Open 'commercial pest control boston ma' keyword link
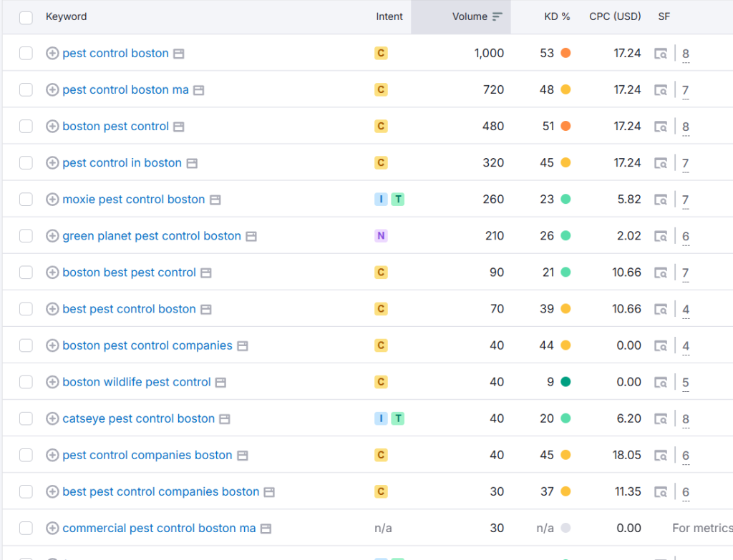733x560 pixels. pyautogui.click(x=159, y=529)
